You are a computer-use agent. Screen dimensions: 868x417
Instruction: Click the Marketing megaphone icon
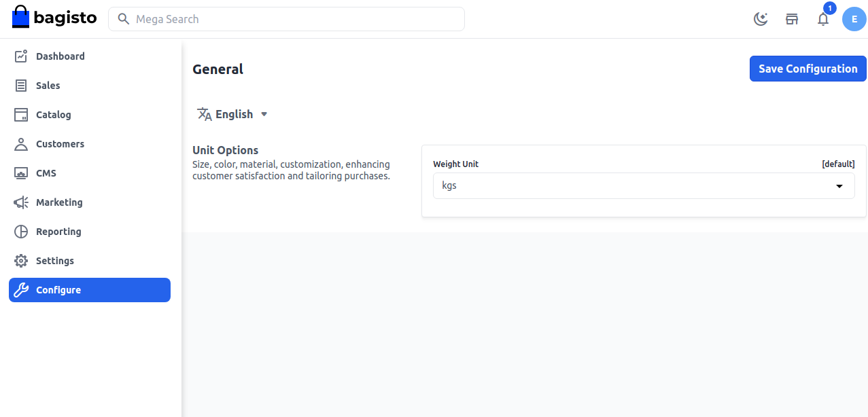[x=21, y=202]
